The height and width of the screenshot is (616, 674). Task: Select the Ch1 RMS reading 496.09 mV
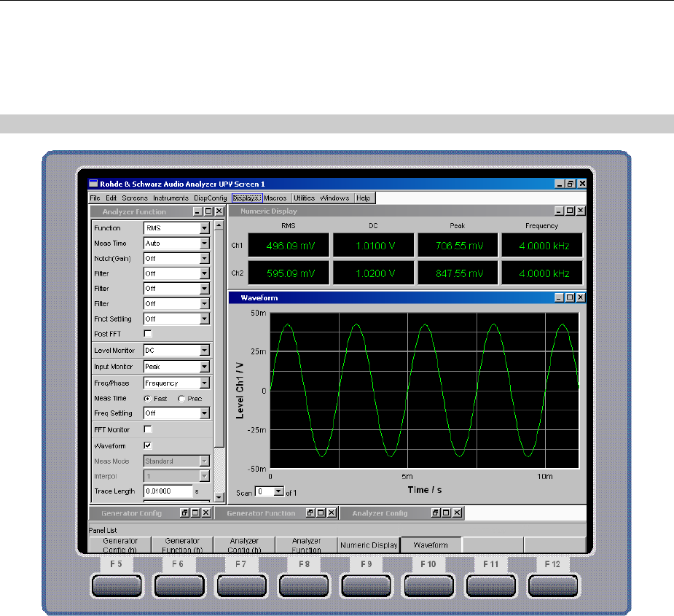289,246
